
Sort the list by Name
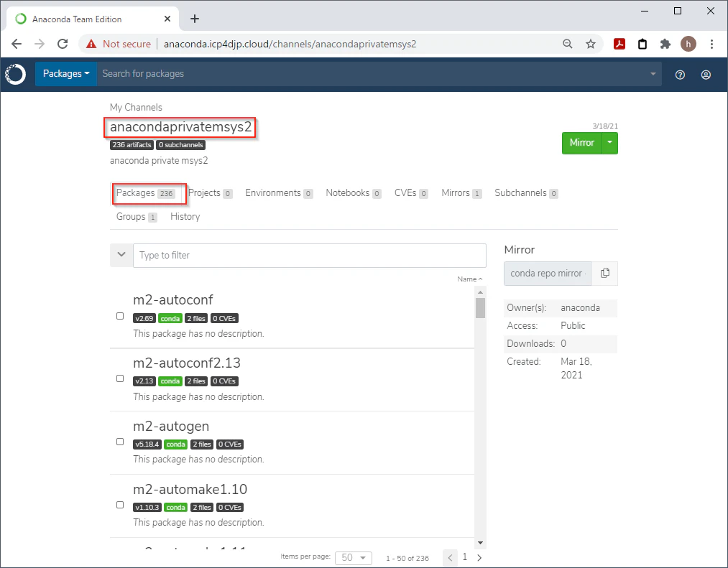point(469,279)
